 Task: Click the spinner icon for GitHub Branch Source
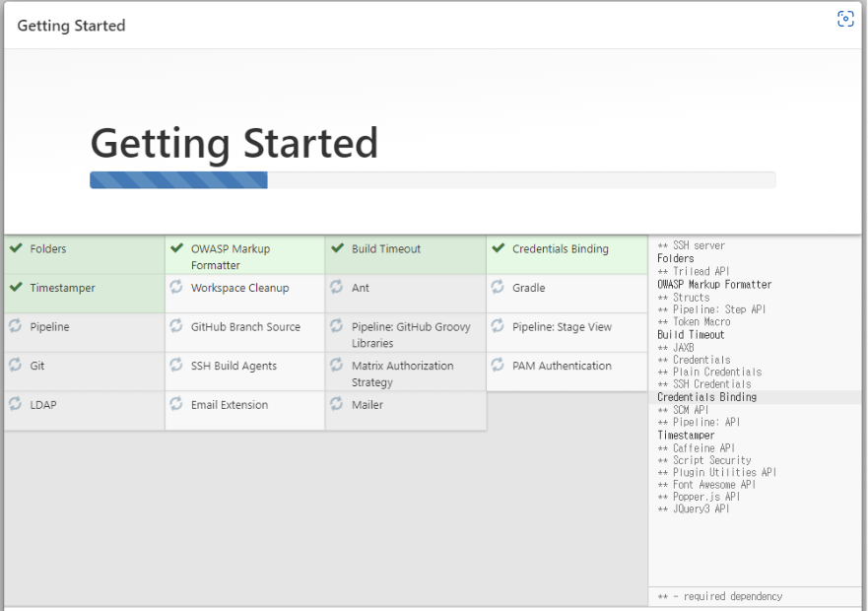176,326
